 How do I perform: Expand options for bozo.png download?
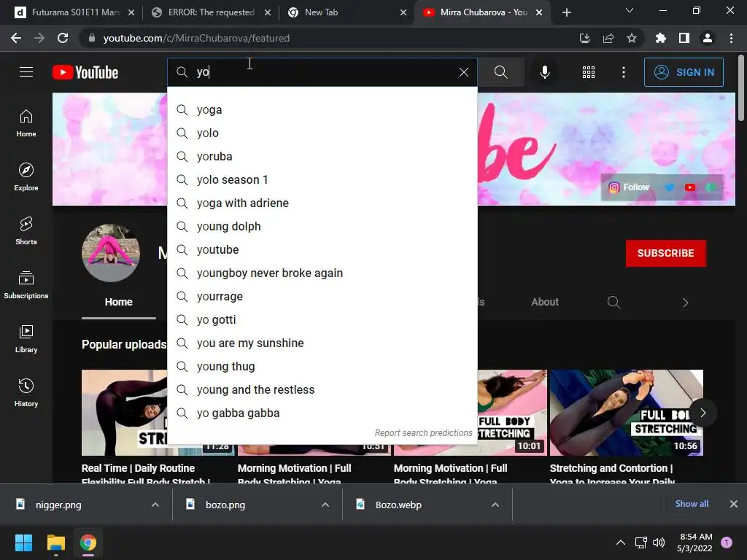pos(325,505)
